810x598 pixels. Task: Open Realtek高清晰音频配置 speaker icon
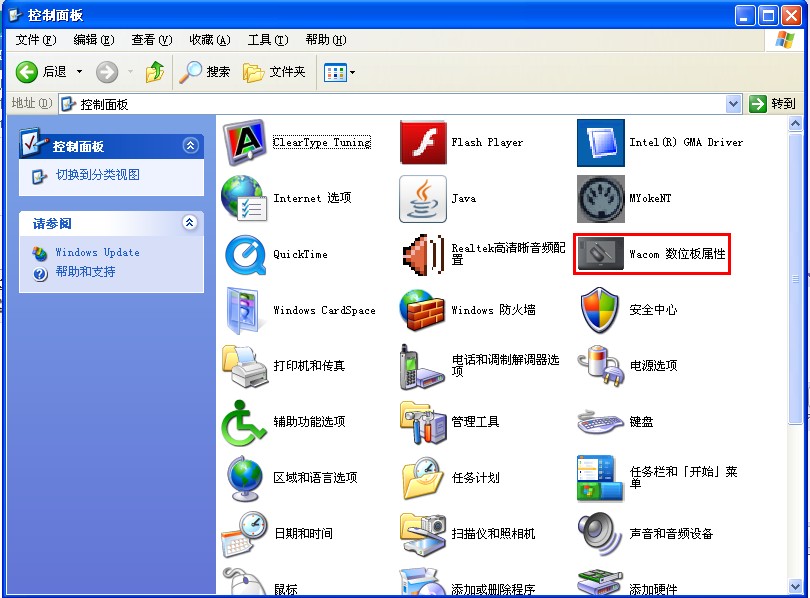coord(423,255)
